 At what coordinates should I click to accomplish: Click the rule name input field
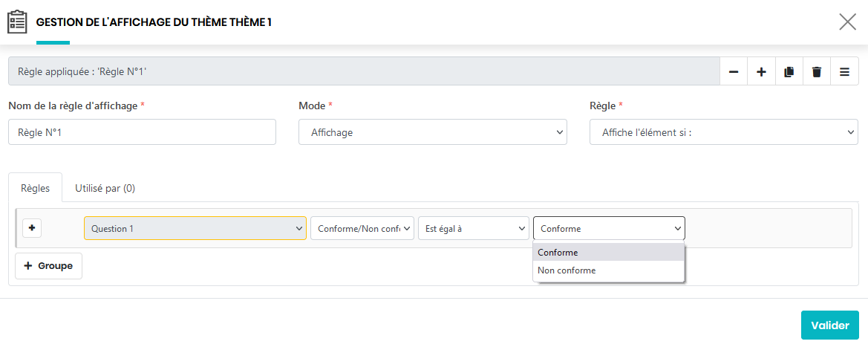point(142,132)
